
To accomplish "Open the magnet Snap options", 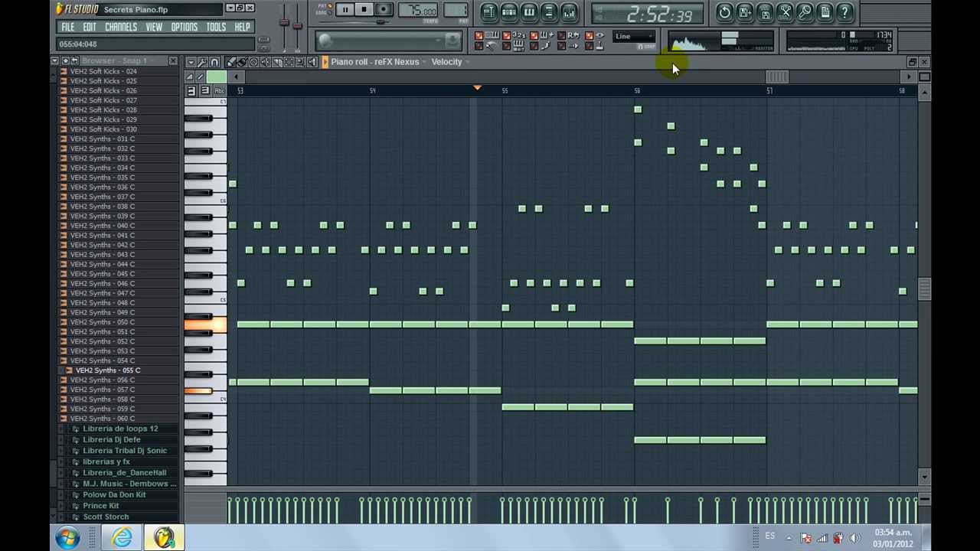I will [x=214, y=62].
